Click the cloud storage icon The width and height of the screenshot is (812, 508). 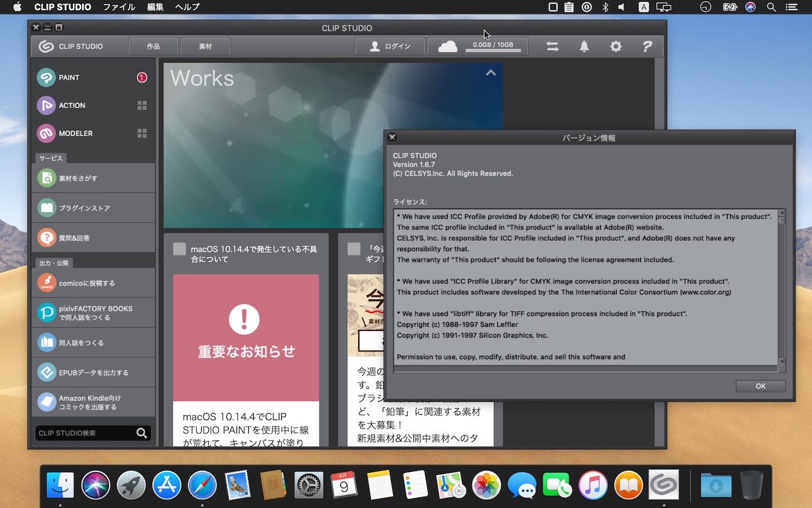(x=447, y=46)
